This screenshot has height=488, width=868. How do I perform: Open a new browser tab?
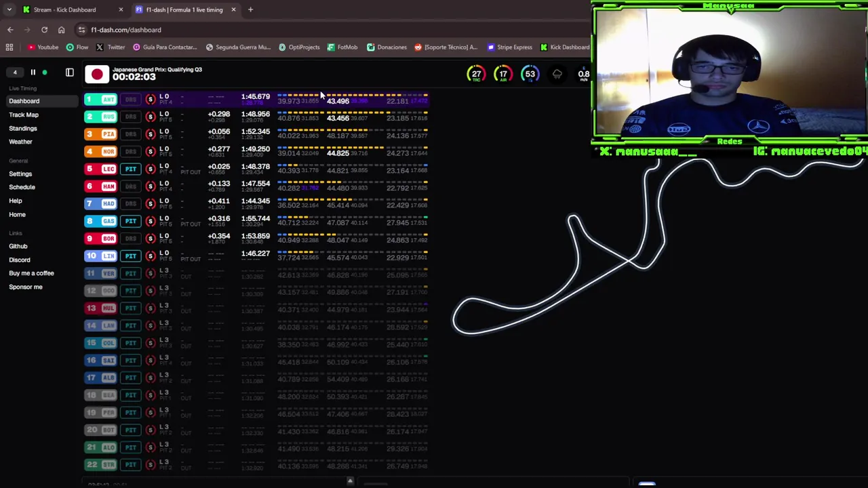click(250, 9)
